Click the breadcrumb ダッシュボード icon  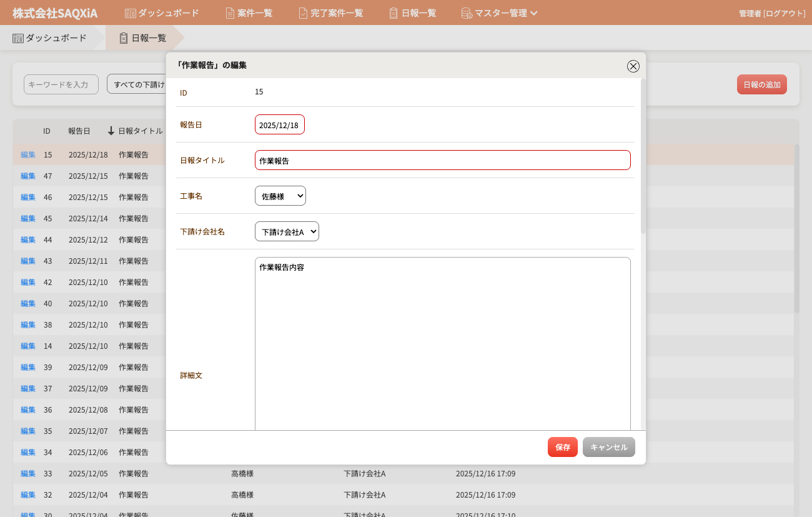point(18,38)
